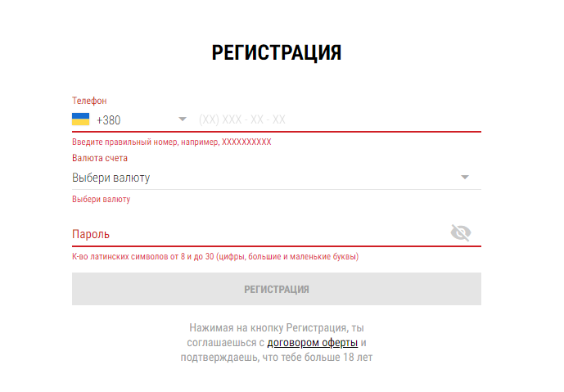This screenshot has width=564, height=392.
Task: Click the Ukraine flag icon
Action: 80,119
